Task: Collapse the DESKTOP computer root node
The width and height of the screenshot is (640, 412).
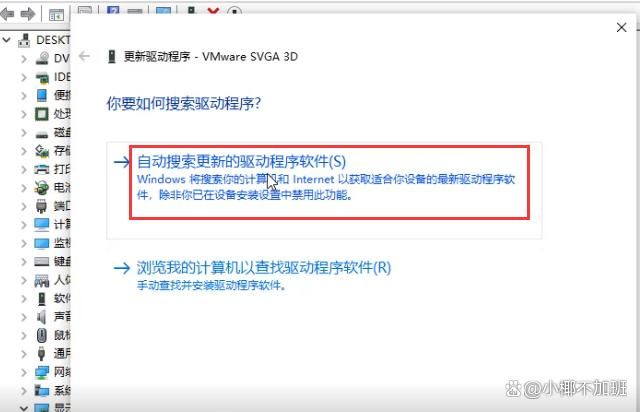Action: pyautogui.click(x=7, y=40)
